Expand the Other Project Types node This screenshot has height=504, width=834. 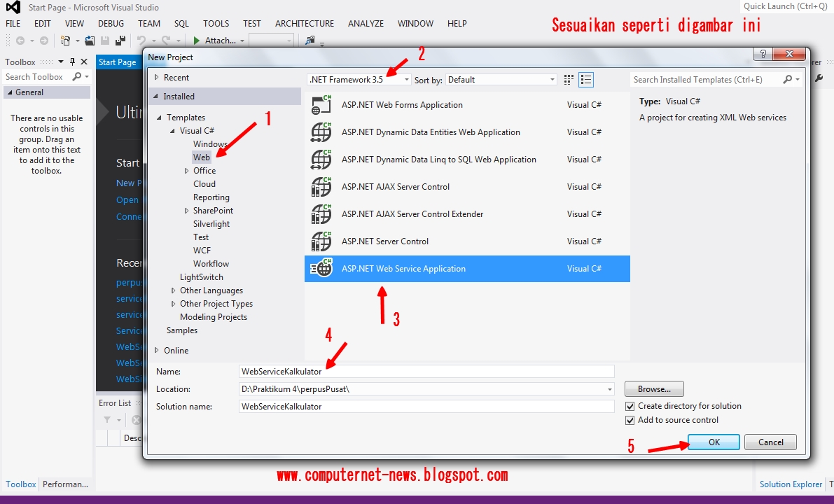(173, 304)
